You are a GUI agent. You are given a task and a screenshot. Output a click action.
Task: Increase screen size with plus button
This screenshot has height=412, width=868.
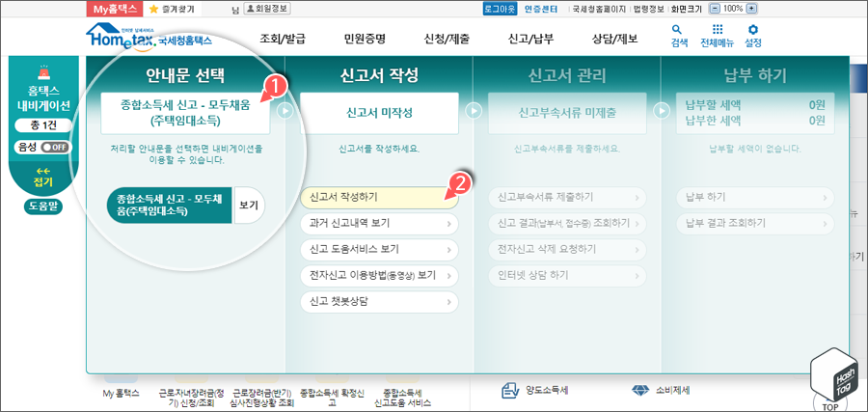pos(750,9)
